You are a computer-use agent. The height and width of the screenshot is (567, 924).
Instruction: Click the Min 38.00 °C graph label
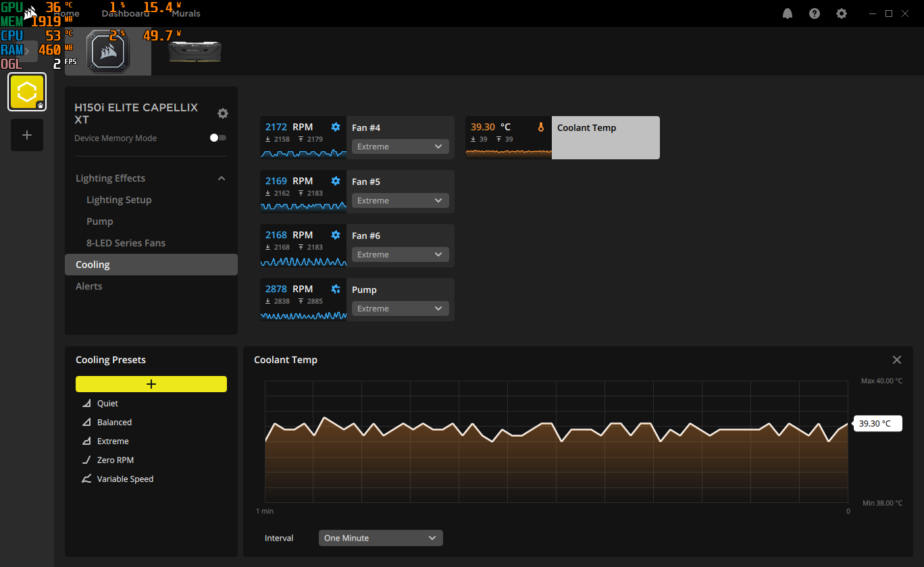tap(883, 503)
